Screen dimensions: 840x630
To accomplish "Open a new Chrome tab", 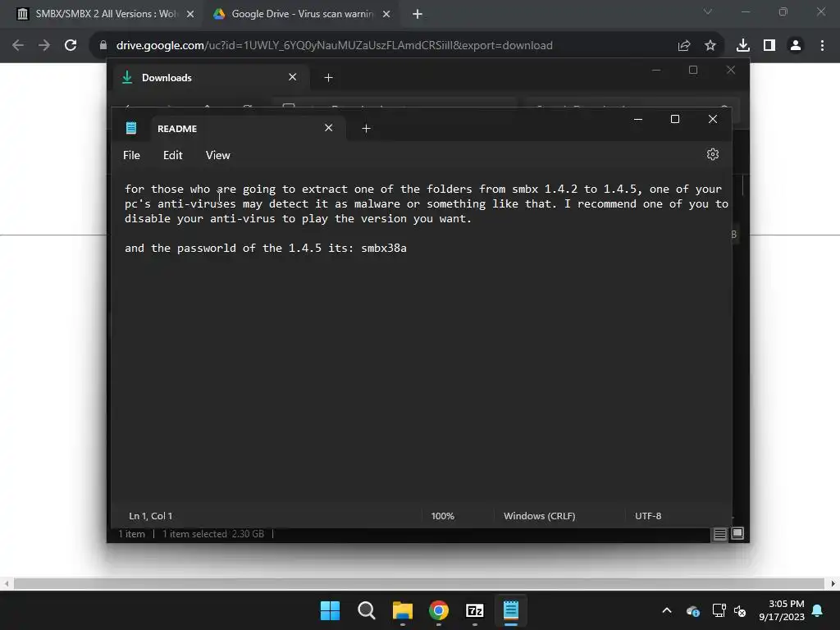I will coord(418,14).
